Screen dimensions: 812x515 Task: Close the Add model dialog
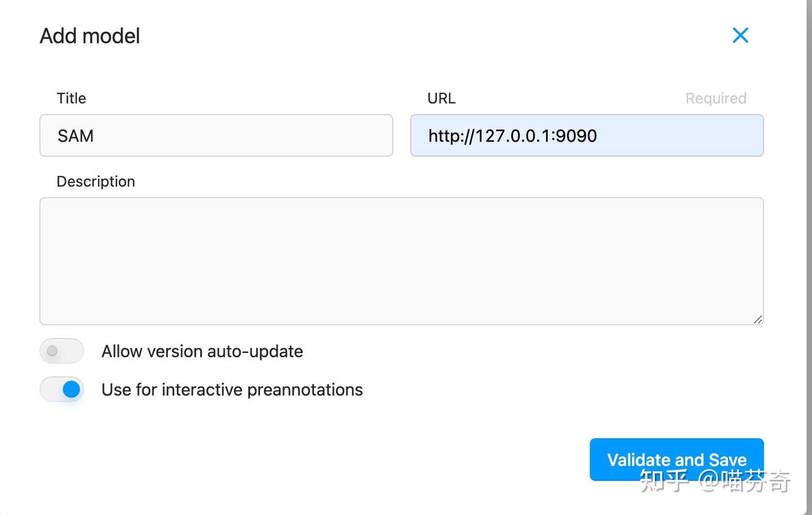[x=740, y=36]
